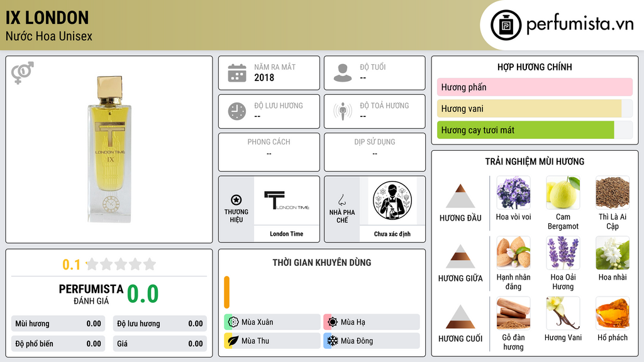644x362 pixels.
Task: Click the perfumista.vn bottle logo icon
Action: click(506, 25)
